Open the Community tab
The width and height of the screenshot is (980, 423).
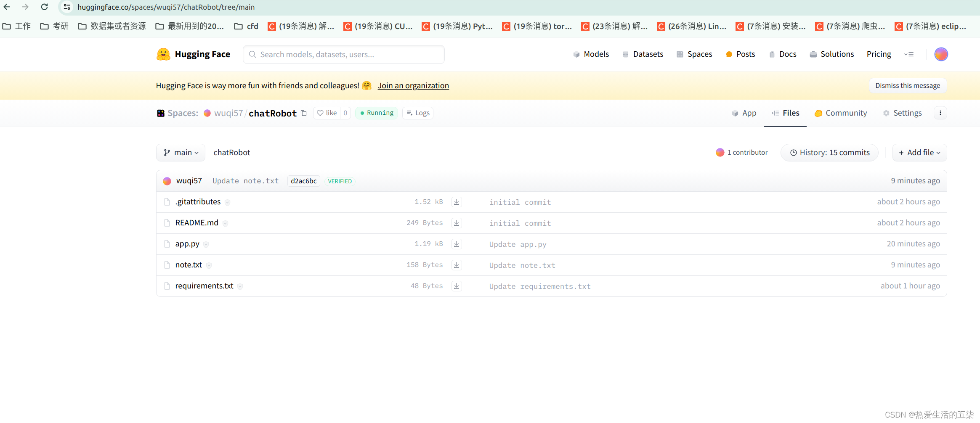(x=841, y=113)
